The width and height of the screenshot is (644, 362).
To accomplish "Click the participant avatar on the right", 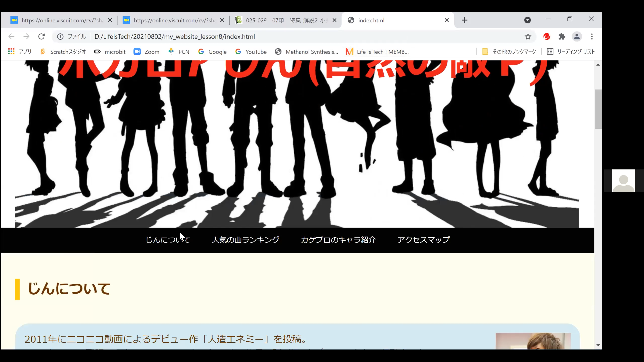I will tap(623, 181).
